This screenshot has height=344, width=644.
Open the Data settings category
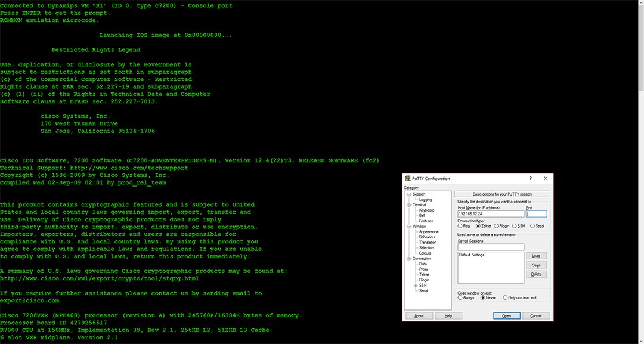tap(423, 264)
